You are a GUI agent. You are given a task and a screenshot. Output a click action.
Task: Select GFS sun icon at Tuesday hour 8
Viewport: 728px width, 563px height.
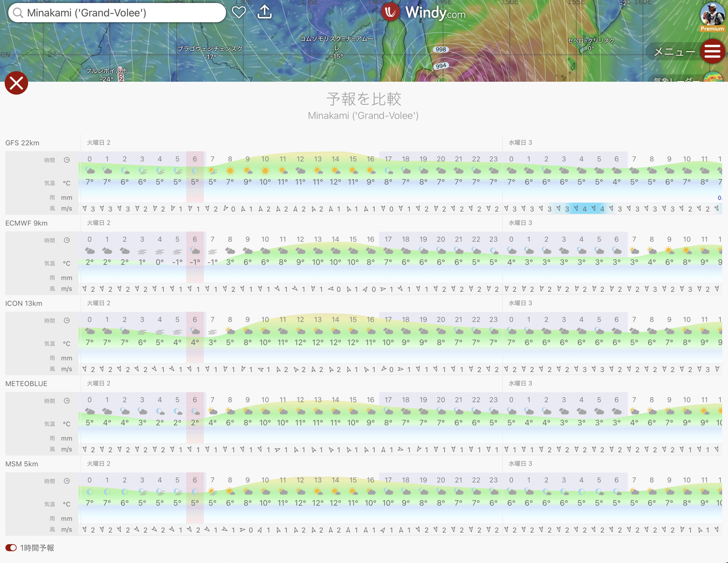pyautogui.click(x=230, y=171)
